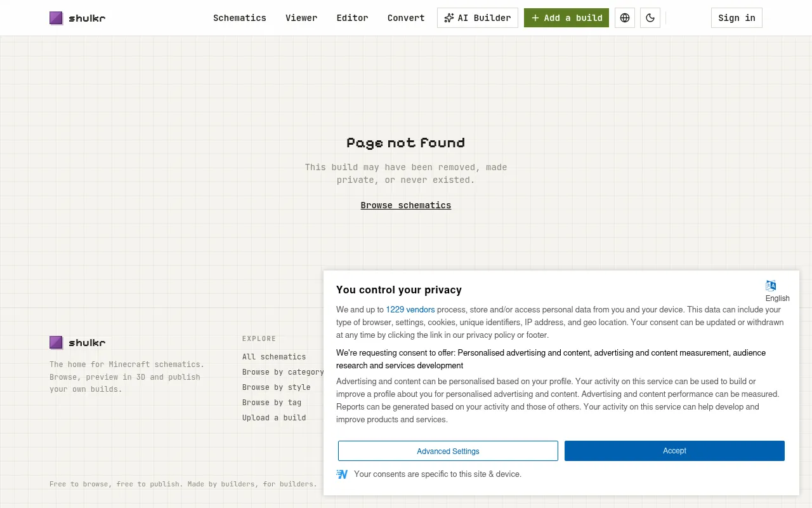
Task: Click the shulkr logo in the header
Action: tap(77, 18)
